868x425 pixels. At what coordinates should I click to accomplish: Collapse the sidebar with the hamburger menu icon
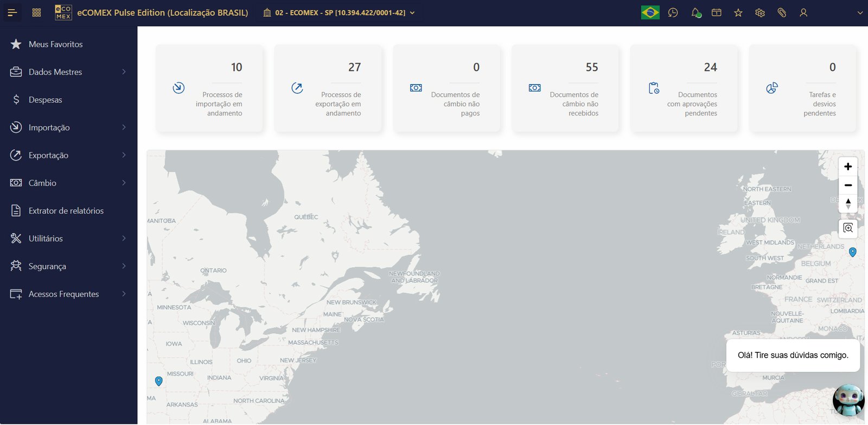pos(12,12)
